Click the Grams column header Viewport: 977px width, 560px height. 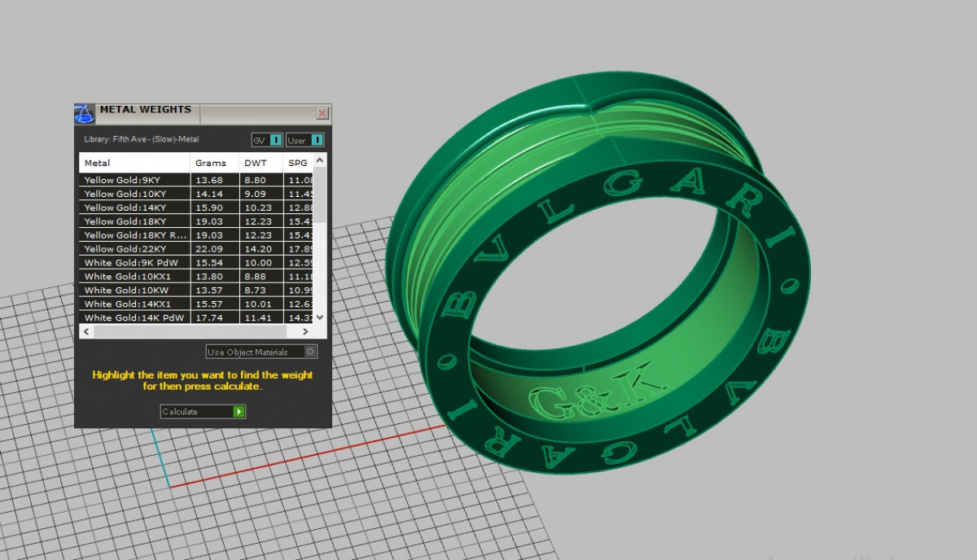tap(213, 163)
